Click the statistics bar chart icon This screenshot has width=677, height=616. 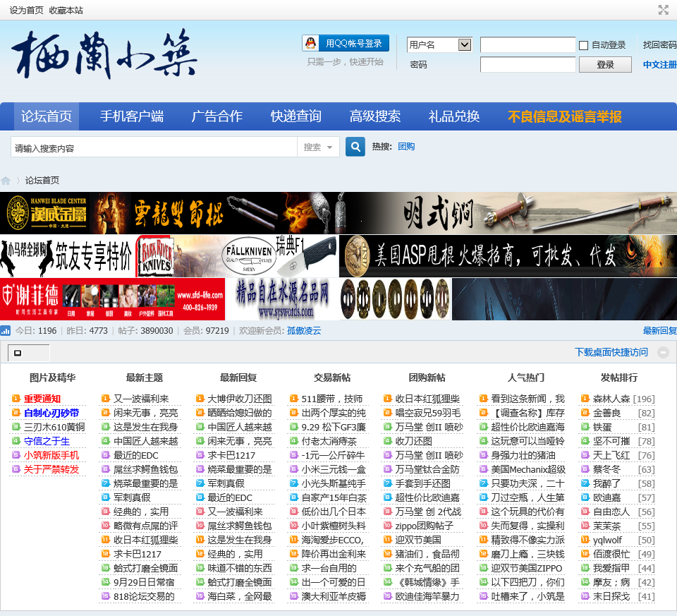6,331
